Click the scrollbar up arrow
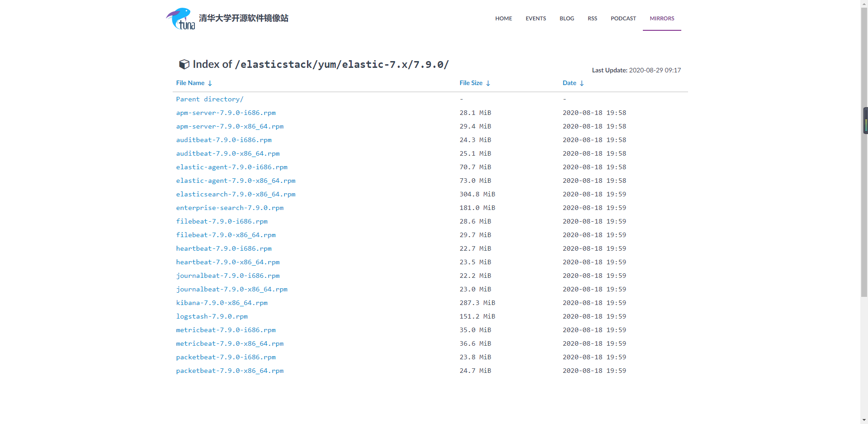 pos(864,3)
